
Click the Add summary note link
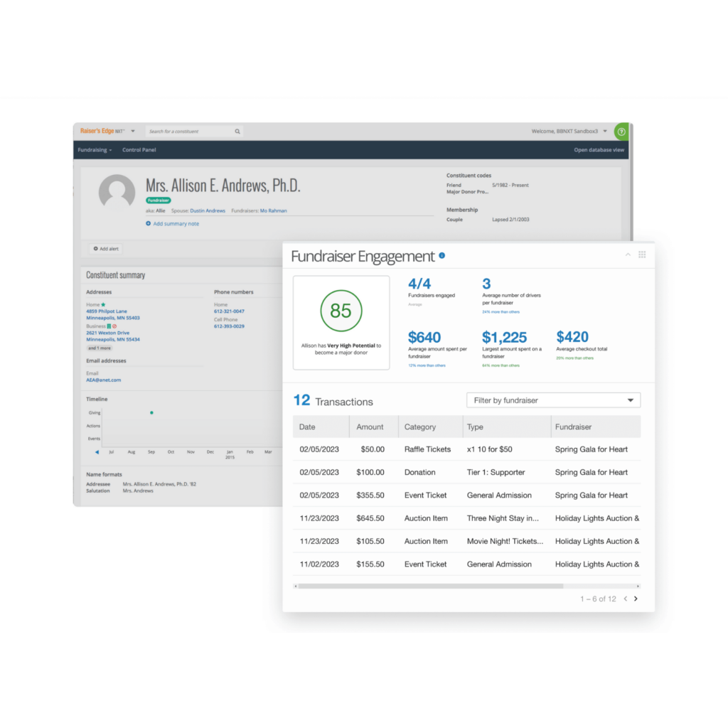(176, 224)
